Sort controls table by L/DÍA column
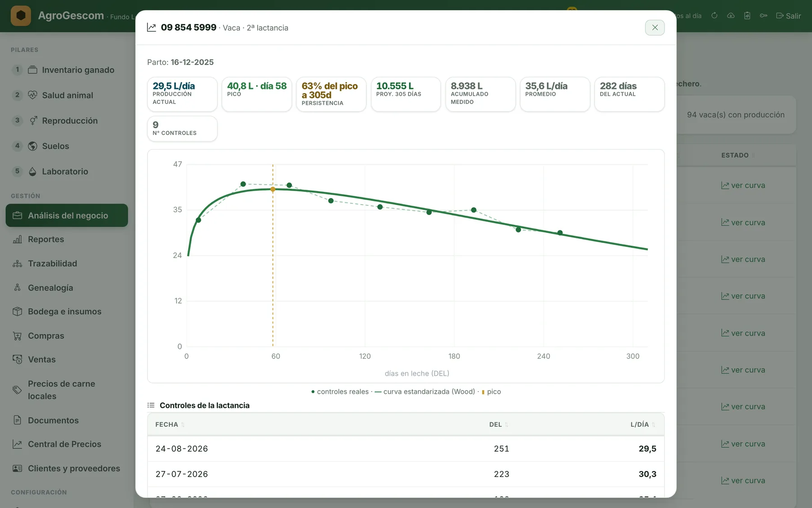 pyautogui.click(x=642, y=424)
